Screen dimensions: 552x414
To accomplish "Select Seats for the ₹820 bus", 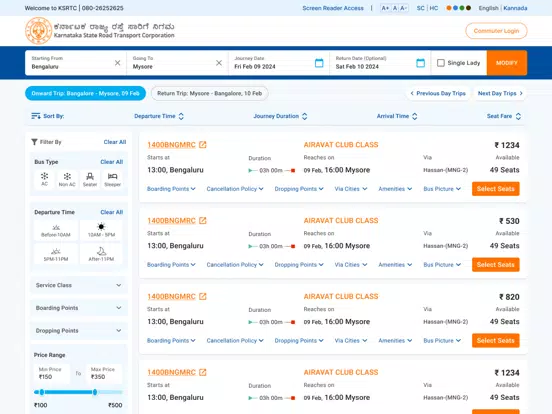I will click(496, 340).
